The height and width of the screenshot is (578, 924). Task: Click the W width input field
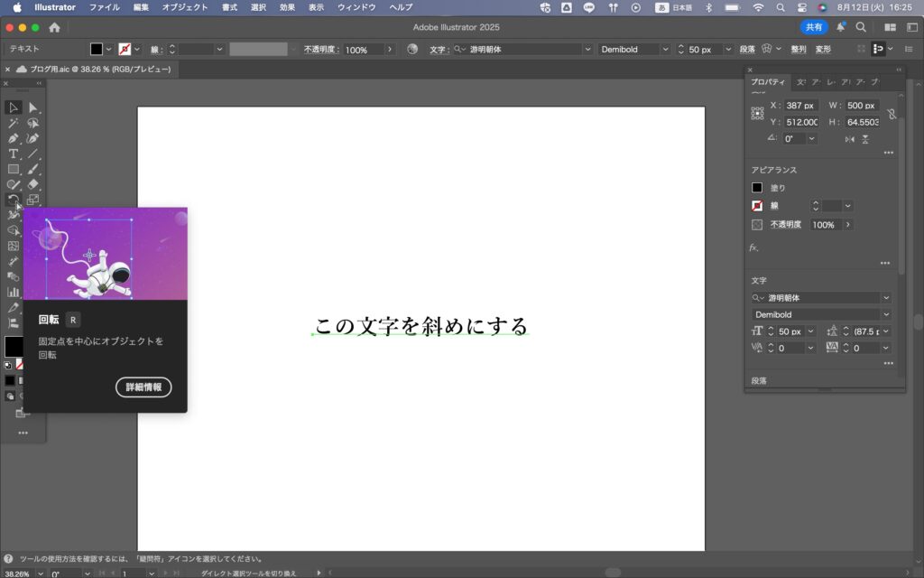pyautogui.click(x=862, y=106)
